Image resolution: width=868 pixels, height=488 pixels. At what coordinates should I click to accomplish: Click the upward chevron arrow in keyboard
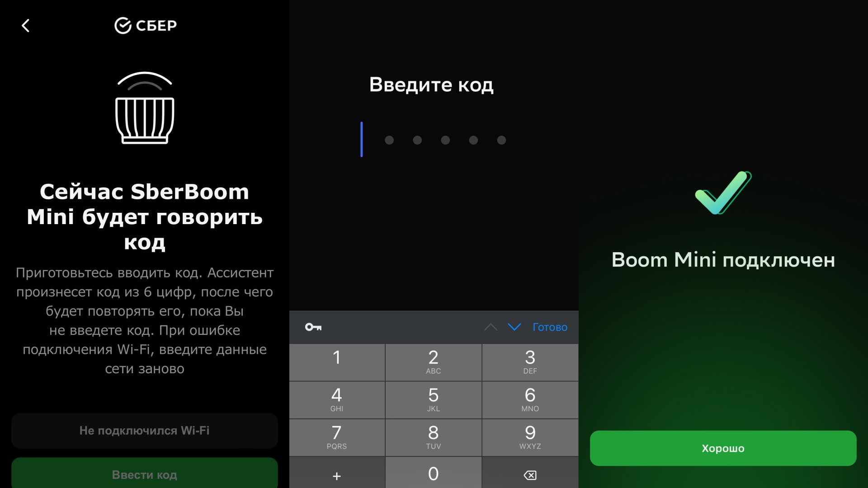click(x=490, y=327)
